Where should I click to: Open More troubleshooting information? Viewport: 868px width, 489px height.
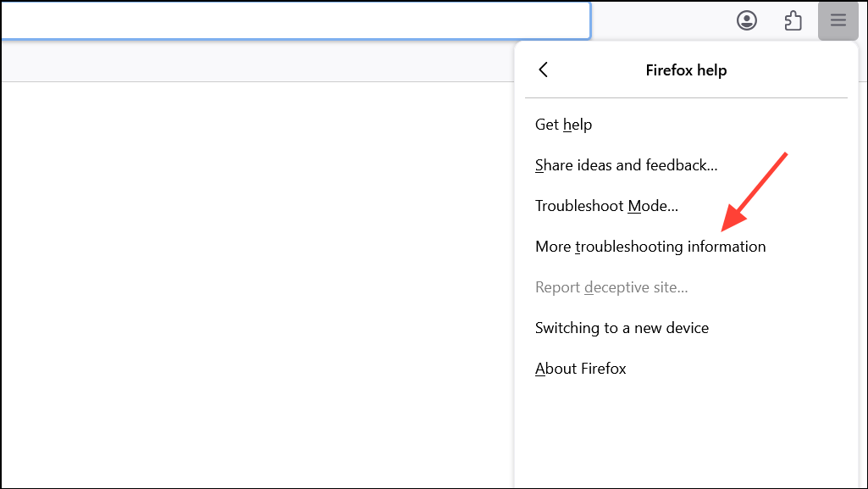click(650, 247)
